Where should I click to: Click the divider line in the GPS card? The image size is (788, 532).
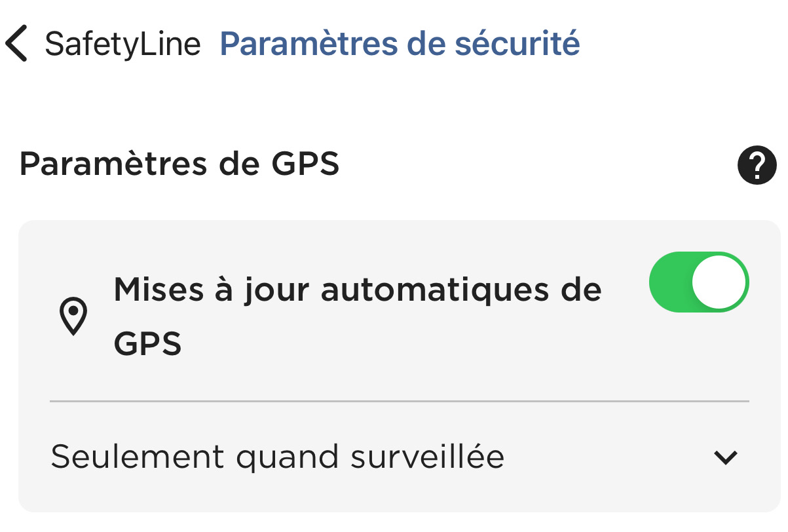399,400
